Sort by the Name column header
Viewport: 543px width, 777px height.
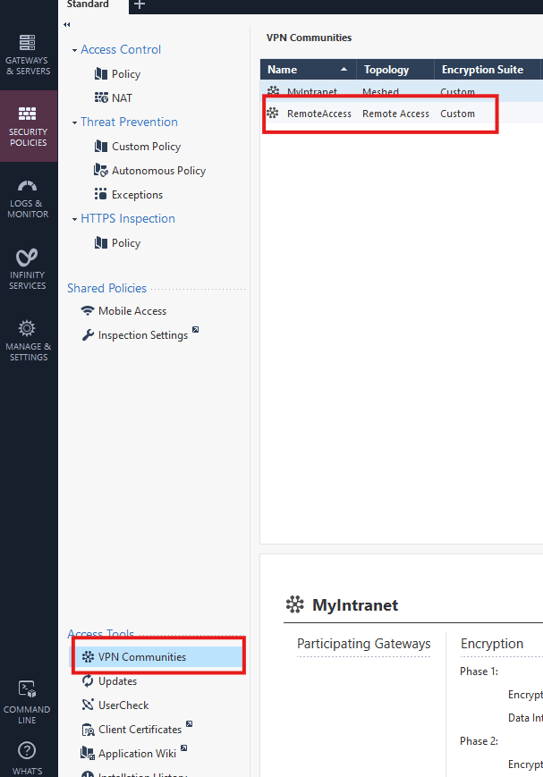click(308, 69)
